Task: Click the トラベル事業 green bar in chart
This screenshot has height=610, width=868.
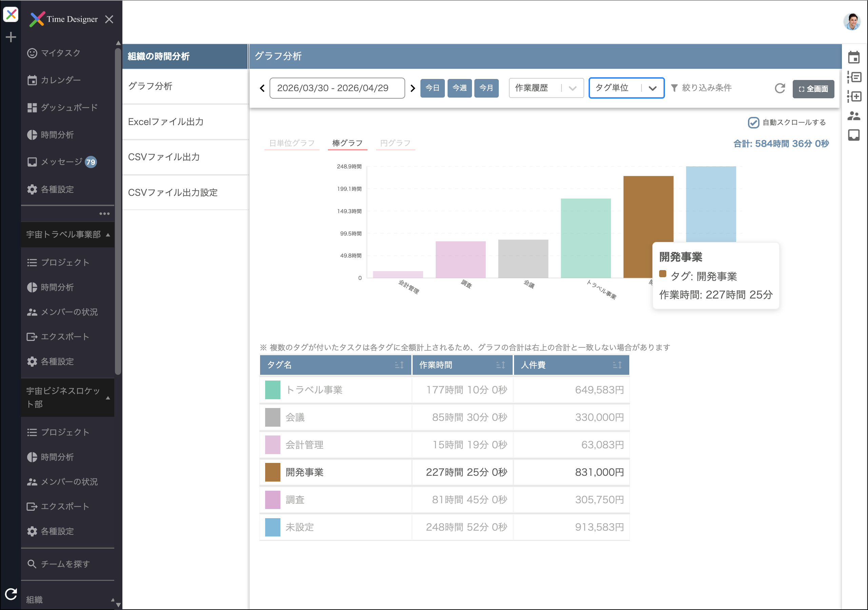Action: [x=586, y=238]
